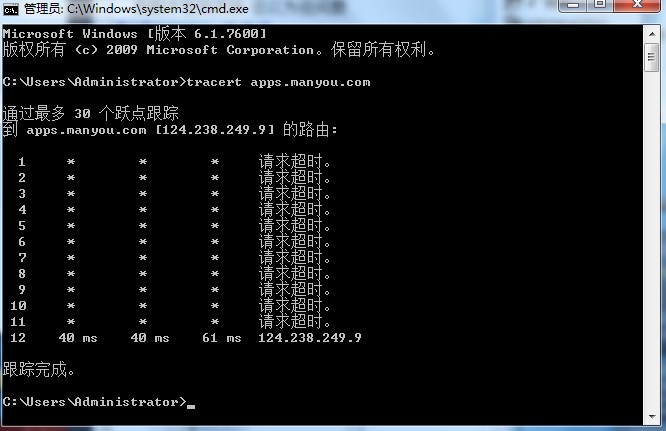Minimize the cmd.exe window
The height and width of the screenshot is (431, 666).
click(x=573, y=5)
